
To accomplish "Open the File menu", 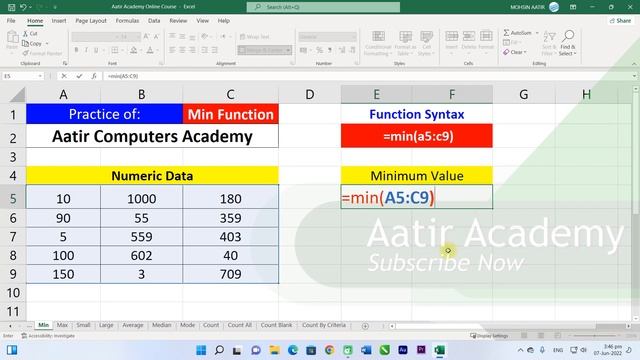I will (11, 20).
